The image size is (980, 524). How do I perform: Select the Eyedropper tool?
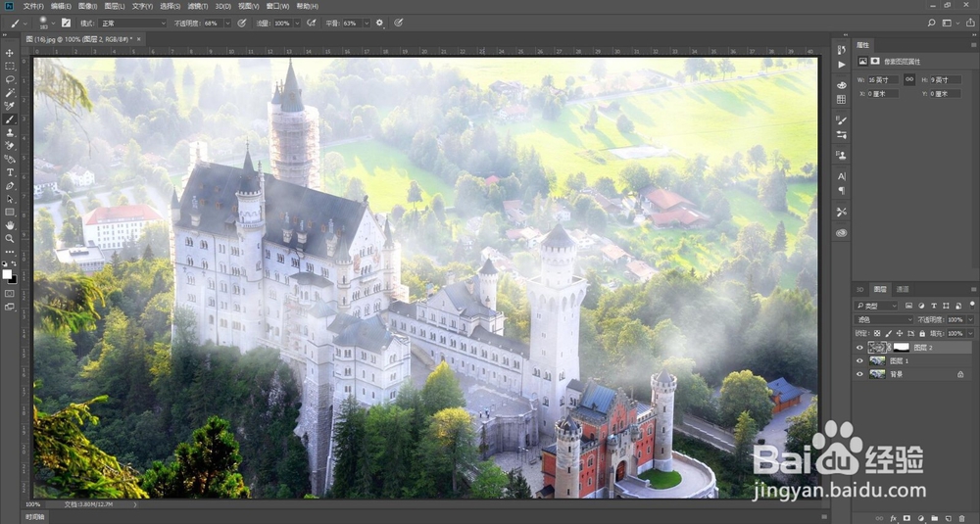tap(10, 106)
